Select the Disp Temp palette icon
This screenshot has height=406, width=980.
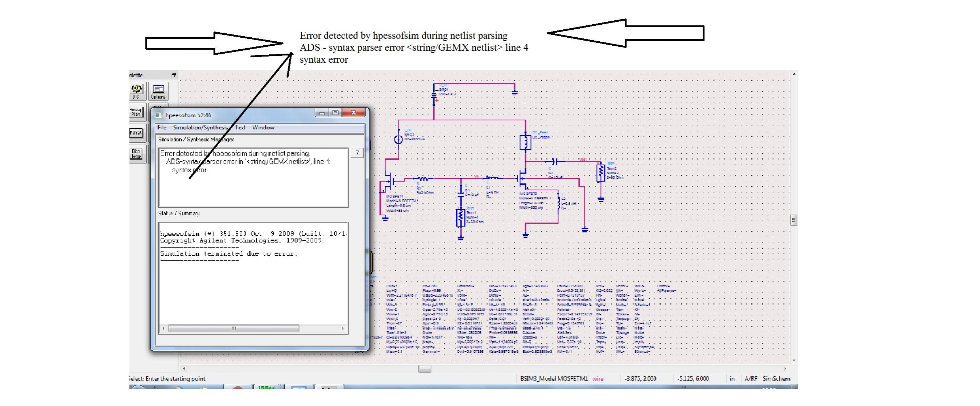[x=136, y=154]
